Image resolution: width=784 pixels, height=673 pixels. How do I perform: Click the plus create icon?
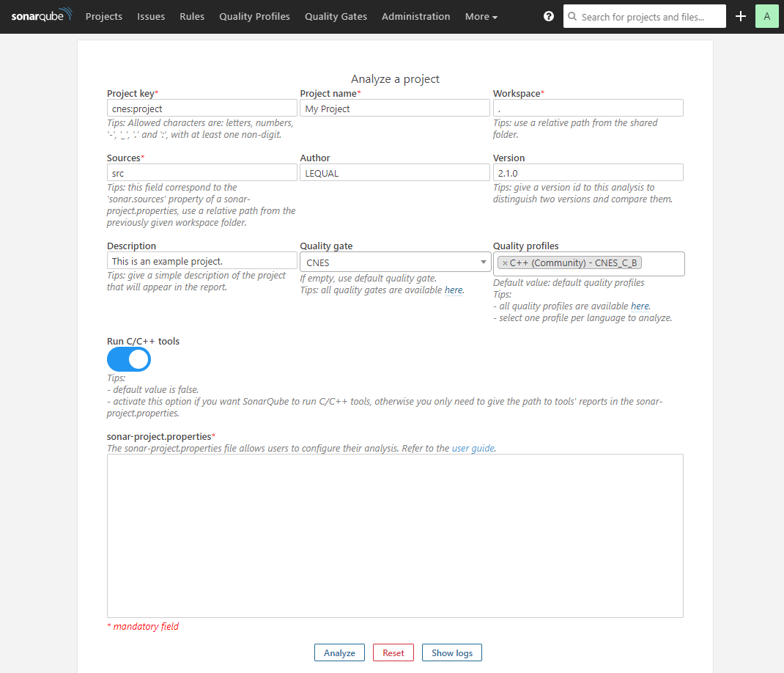click(x=741, y=17)
